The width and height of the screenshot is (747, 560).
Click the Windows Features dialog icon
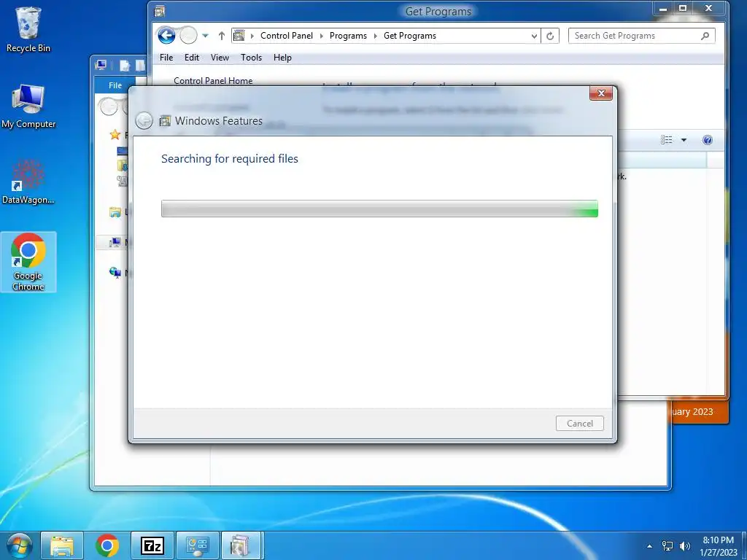[165, 121]
